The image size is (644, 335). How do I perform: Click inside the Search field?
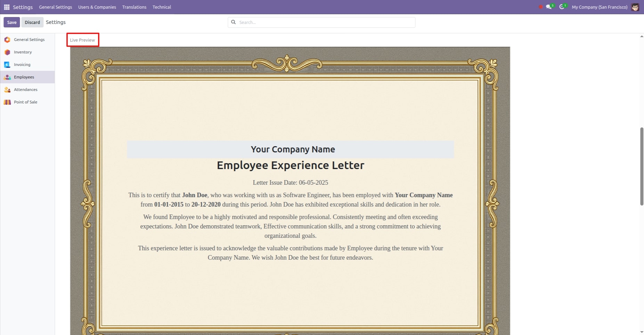pyautogui.click(x=321, y=22)
